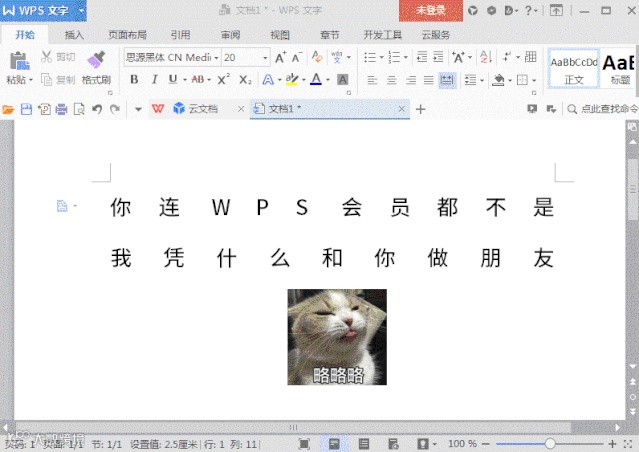The height and width of the screenshot is (452, 639).
Task: Click the sort A-Z icon
Action: pyautogui.click(x=486, y=57)
